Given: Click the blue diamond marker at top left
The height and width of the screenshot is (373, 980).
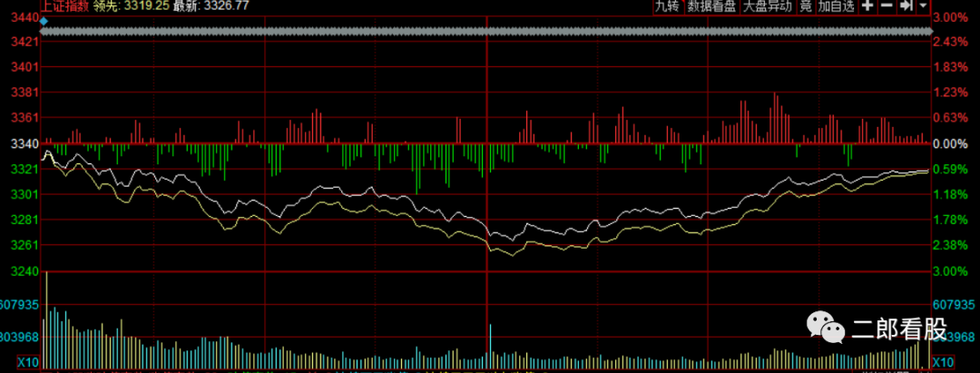Looking at the screenshot, I should (x=44, y=21).
